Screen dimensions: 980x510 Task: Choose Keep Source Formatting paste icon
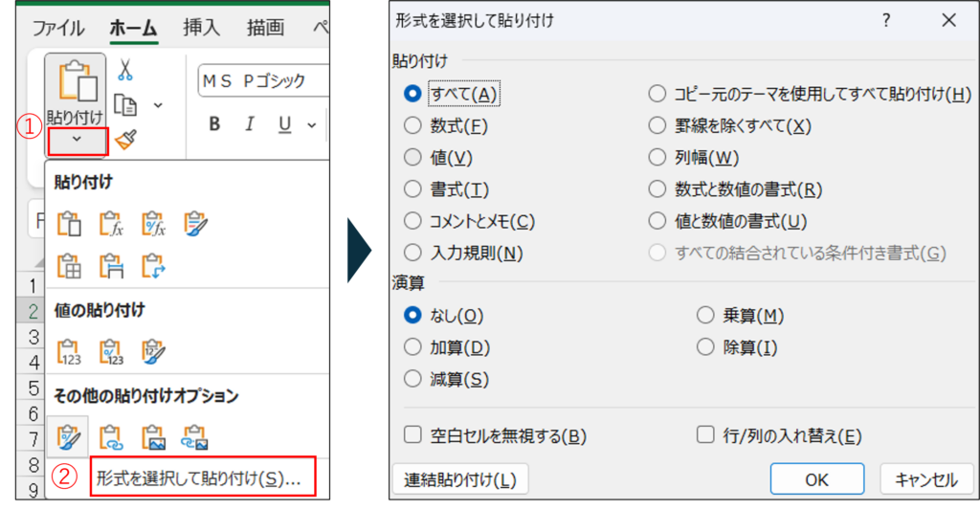[x=195, y=224]
